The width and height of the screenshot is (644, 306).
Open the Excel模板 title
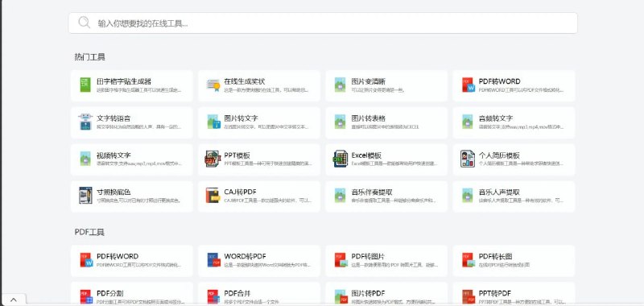[366, 155]
